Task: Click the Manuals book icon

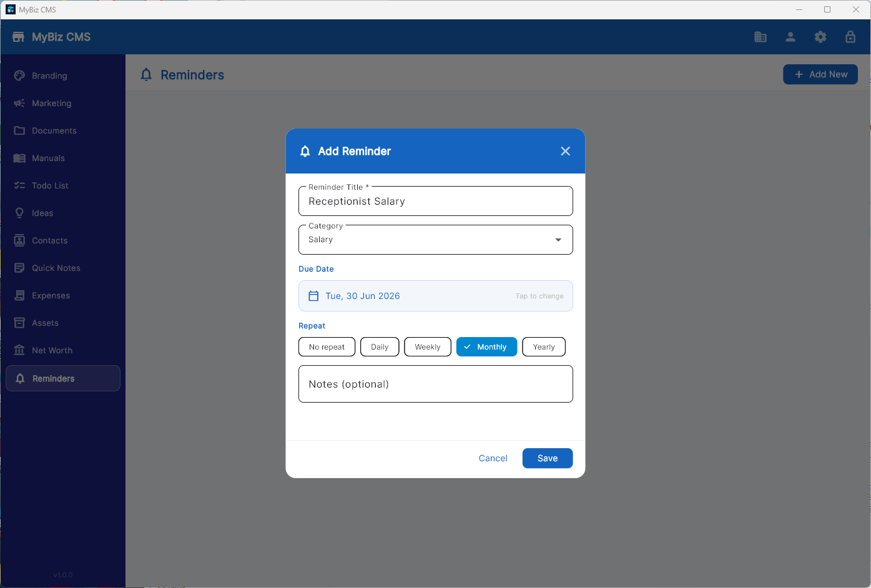Action: pos(19,158)
